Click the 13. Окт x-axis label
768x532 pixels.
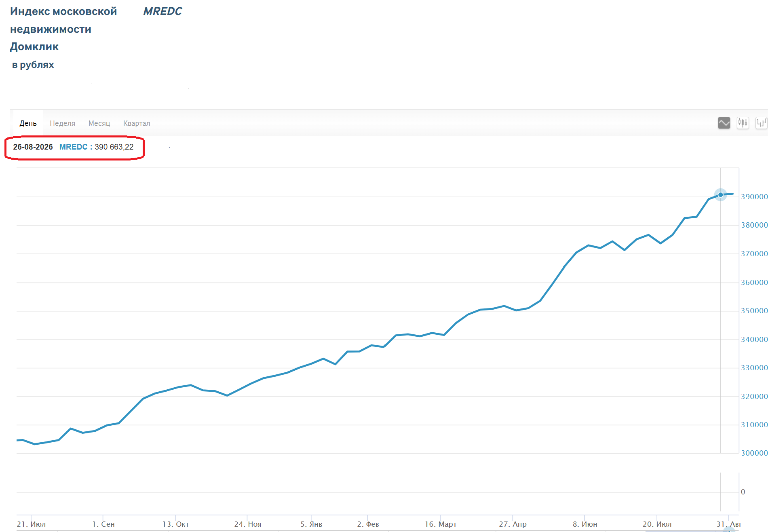[x=176, y=524]
